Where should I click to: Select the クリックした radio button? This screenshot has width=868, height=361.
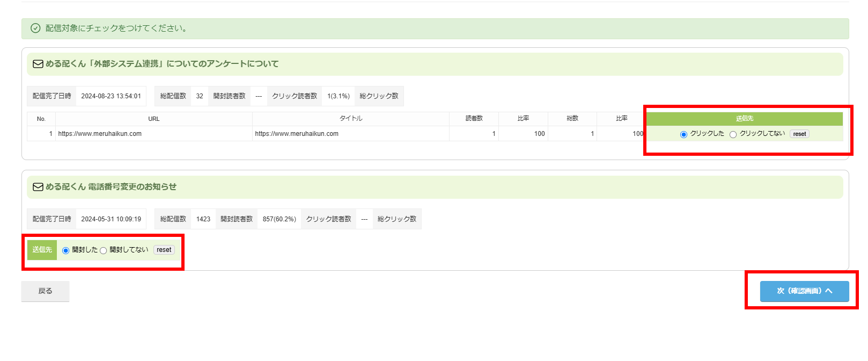(683, 134)
